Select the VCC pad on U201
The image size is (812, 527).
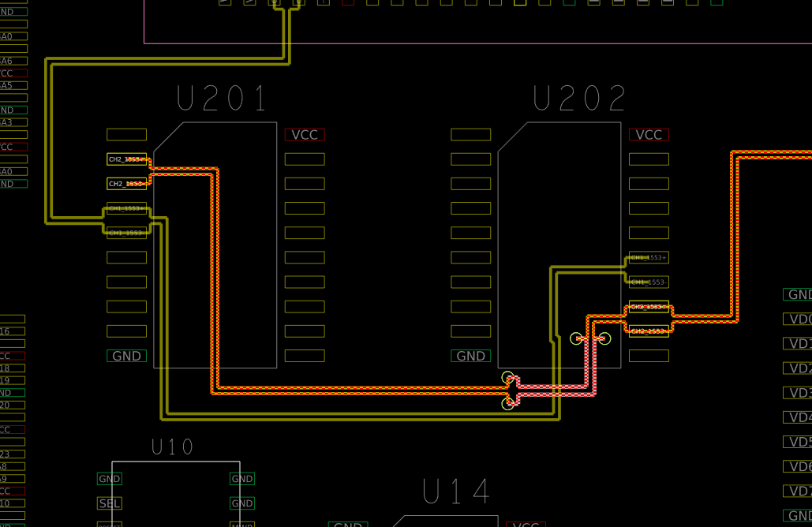305,135
